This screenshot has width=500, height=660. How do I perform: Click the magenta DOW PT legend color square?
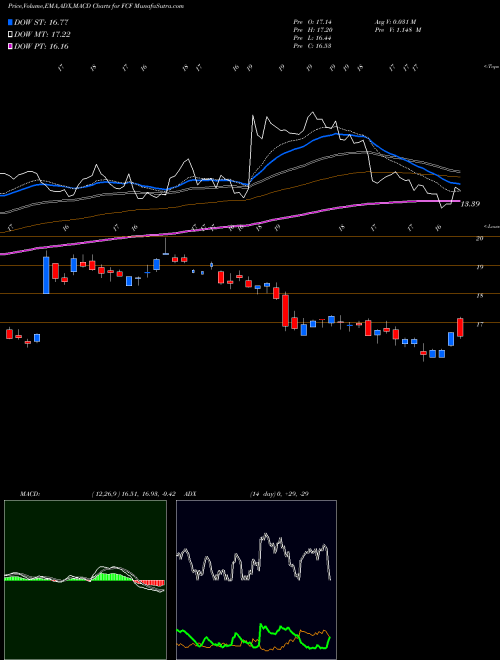pyautogui.click(x=11, y=46)
